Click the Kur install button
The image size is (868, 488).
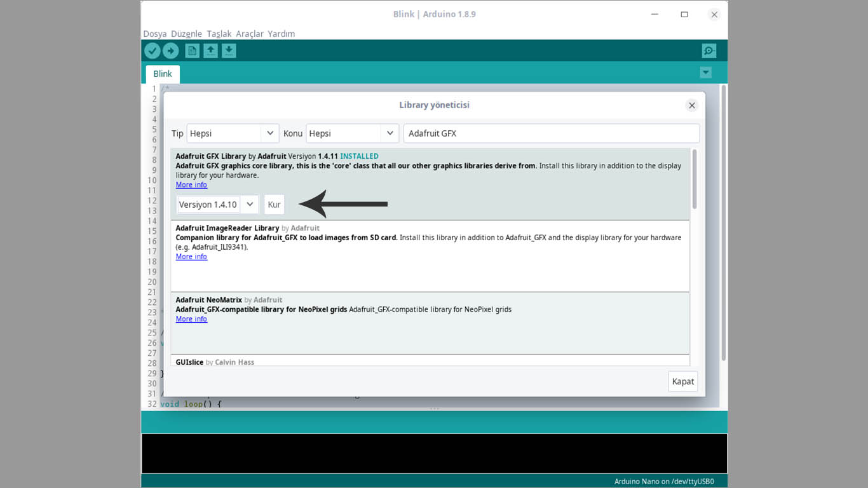[x=274, y=205]
